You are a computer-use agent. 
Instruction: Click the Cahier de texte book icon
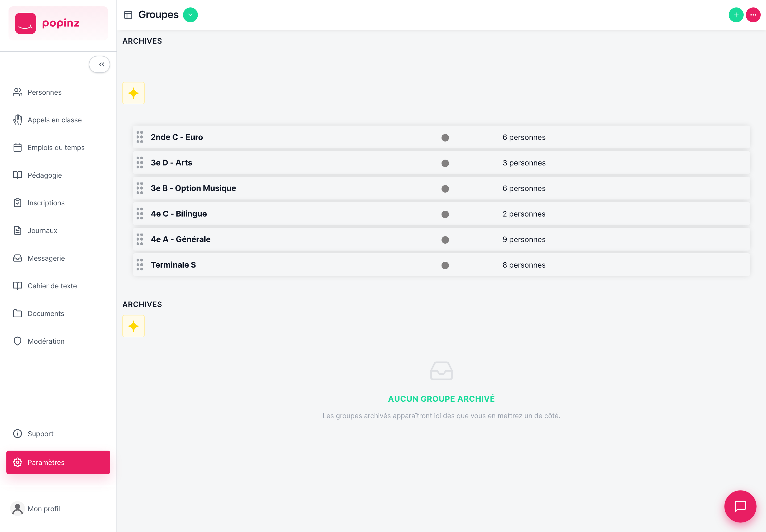tap(17, 286)
